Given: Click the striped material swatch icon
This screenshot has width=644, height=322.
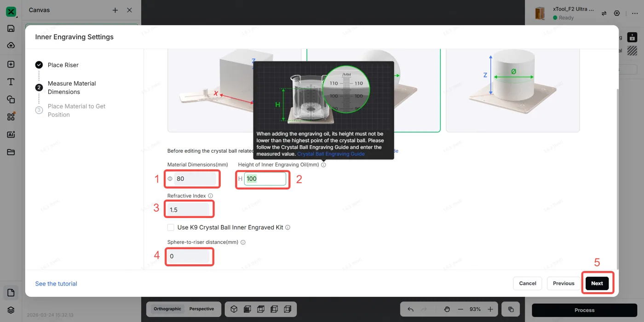Looking at the screenshot, I should [632, 51].
